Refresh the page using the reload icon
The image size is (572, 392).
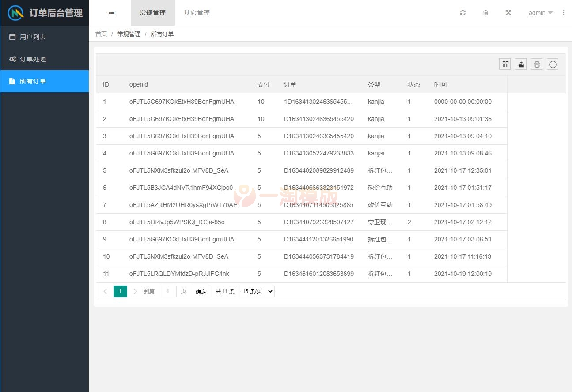462,13
